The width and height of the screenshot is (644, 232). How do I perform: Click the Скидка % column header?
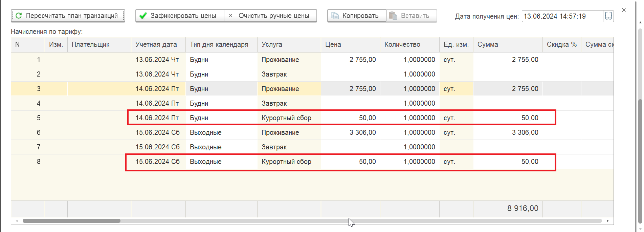pyautogui.click(x=562, y=45)
